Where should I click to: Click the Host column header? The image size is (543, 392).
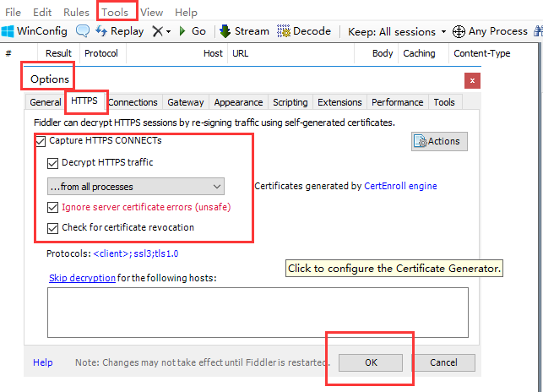[177, 53]
